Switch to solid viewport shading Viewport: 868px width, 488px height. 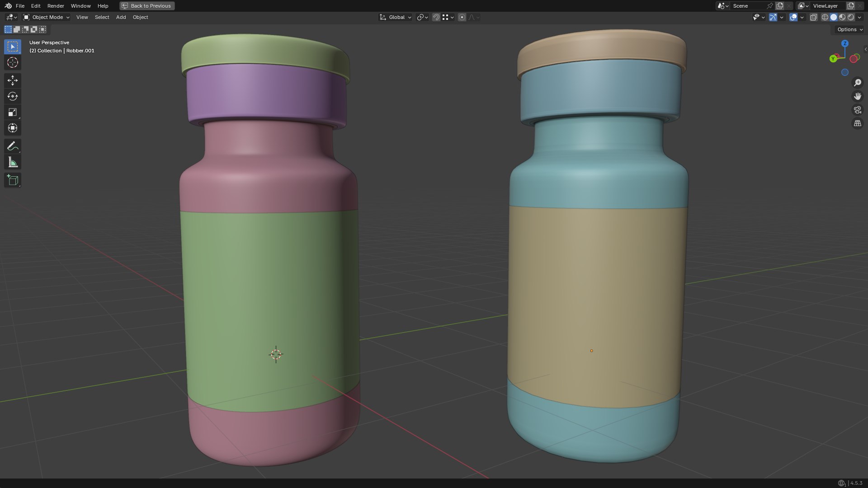pyautogui.click(x=834, y=17)
